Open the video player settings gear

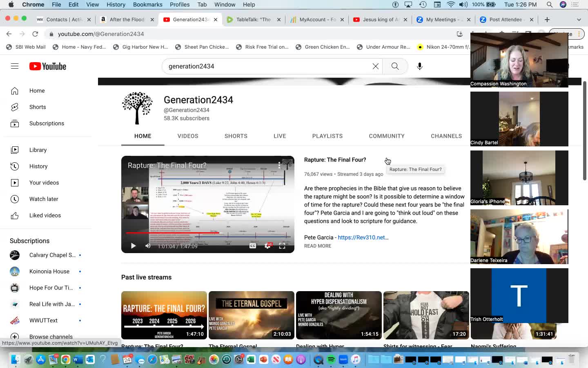267,246
